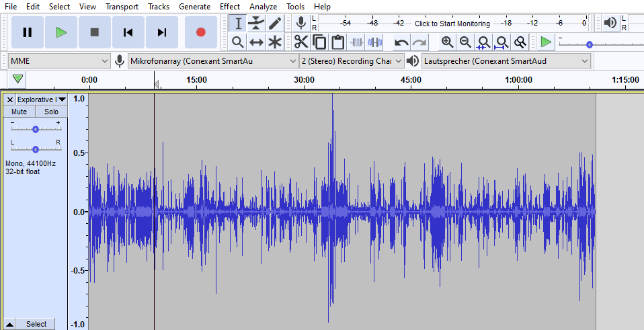Copy the selection using the Copy icon
This screenshot has width=644, height=330.
(x=319, y=42)
